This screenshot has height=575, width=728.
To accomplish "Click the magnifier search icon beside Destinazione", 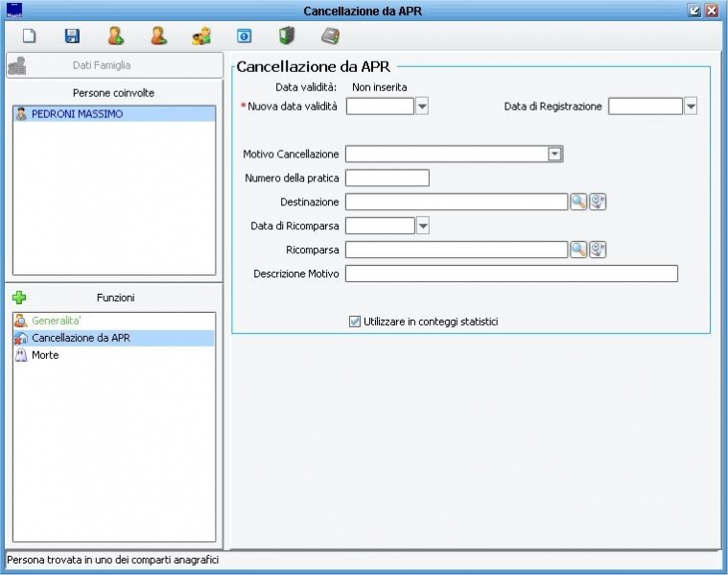I will (578, 202).
